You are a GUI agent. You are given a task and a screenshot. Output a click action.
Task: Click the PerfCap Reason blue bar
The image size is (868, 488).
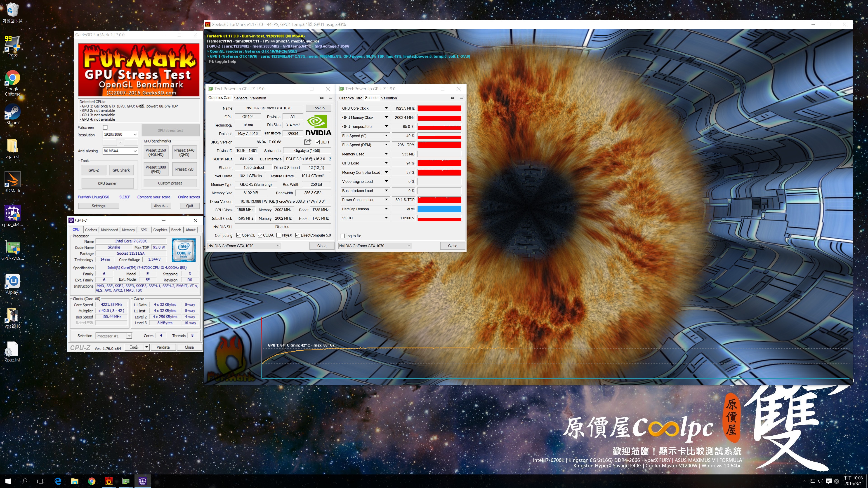pos(439,209)
